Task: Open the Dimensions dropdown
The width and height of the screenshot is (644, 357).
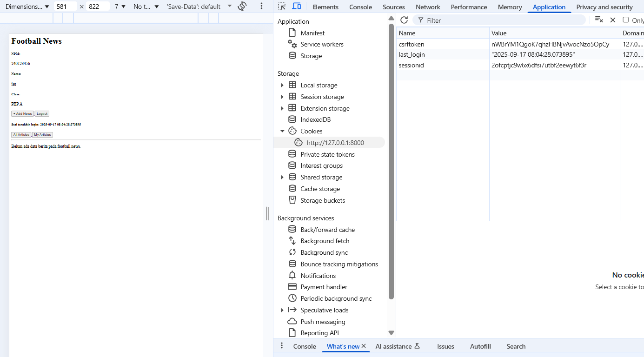Action: click(x=27, y=7)
